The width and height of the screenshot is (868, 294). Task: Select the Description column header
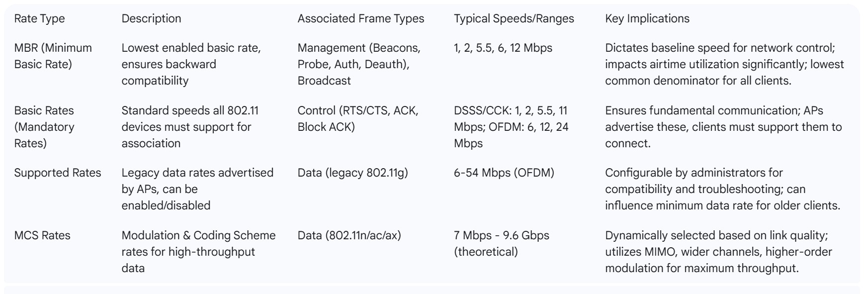coord(151,19)
